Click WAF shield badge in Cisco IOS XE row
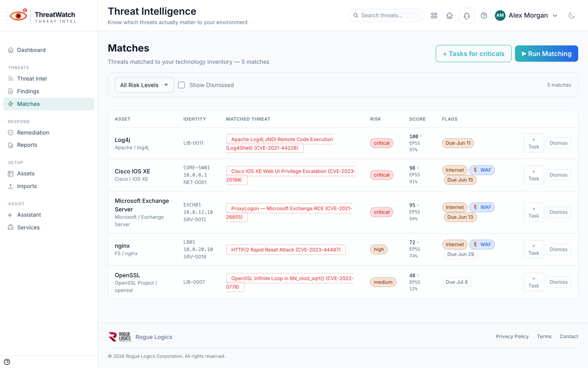The width and height of the screenshot is (588, 368). click(482, 170)
